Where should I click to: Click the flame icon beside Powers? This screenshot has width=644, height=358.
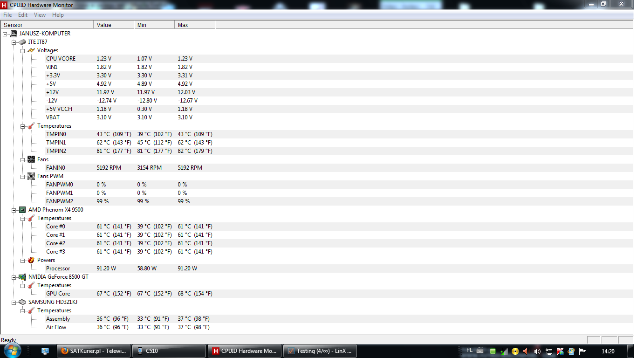(x=31, y=260)
